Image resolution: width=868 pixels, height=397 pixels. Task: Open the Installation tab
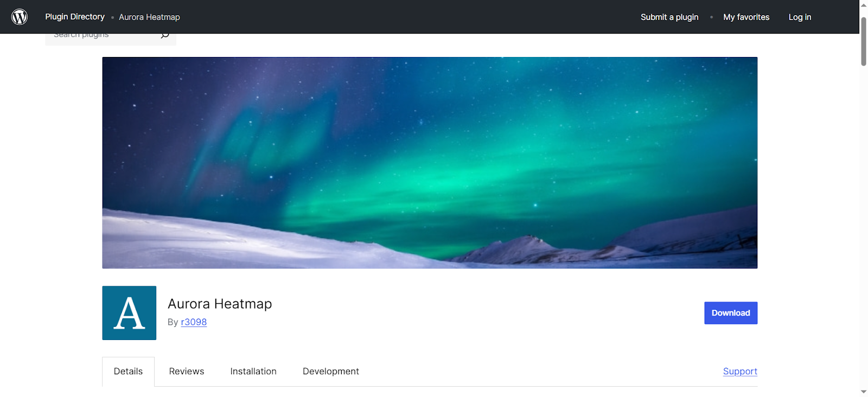coord(253,372)
